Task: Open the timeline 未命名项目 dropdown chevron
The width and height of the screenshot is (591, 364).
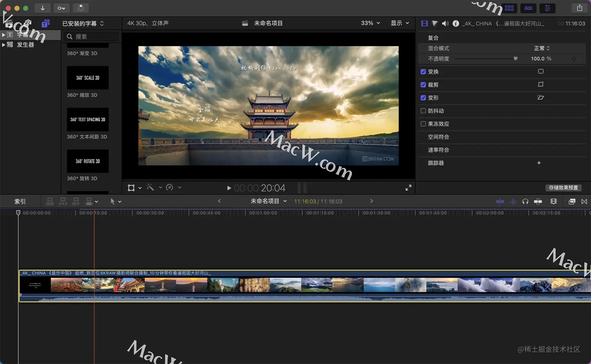Action: (x=285, y=201)
